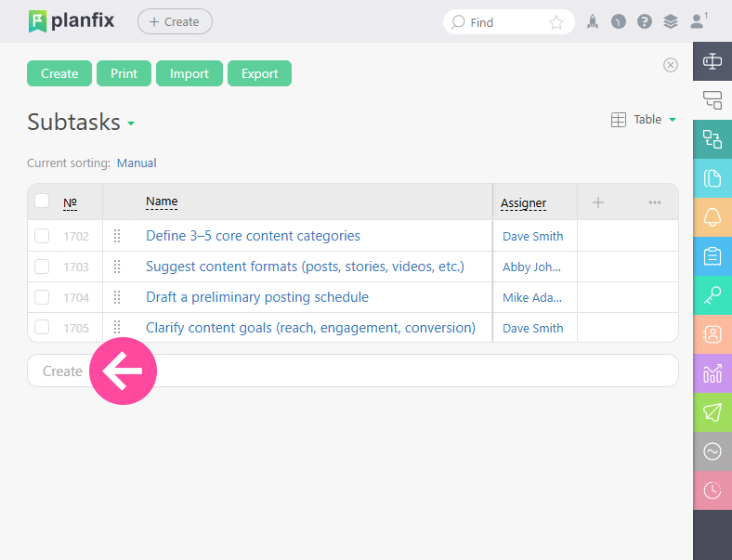Click the Assigner column header

[523, 203]
